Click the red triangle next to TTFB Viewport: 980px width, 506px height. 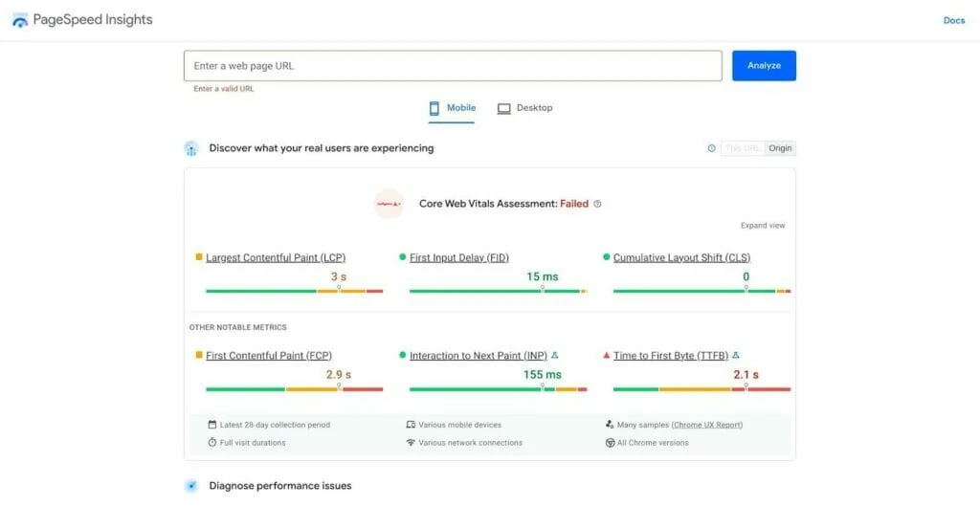click(606, 355)
